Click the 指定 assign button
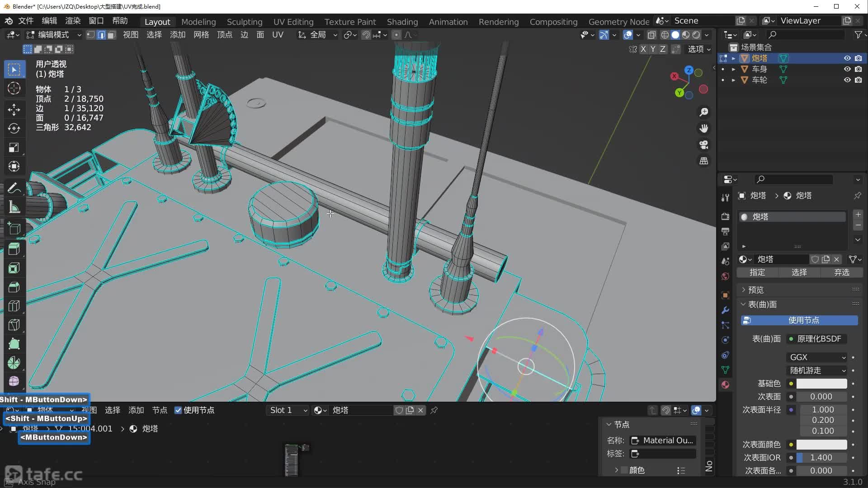Viewport: 868px width, 488px height. [x=757, y=272]
